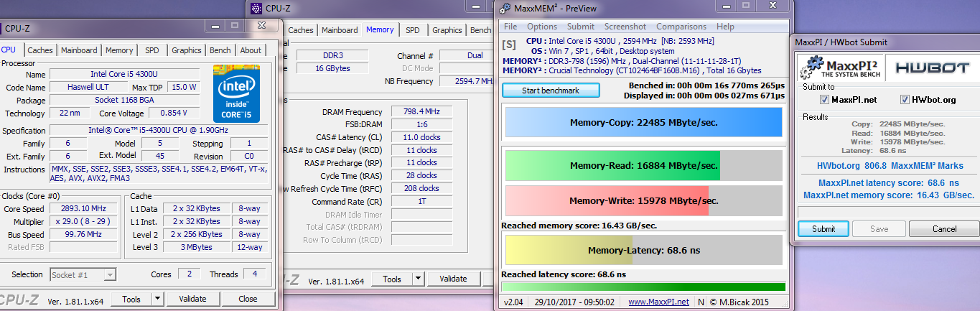Screen dimensions: 980x311
Task: Click the Memory-Read result bar
Action: click(644, 165)
